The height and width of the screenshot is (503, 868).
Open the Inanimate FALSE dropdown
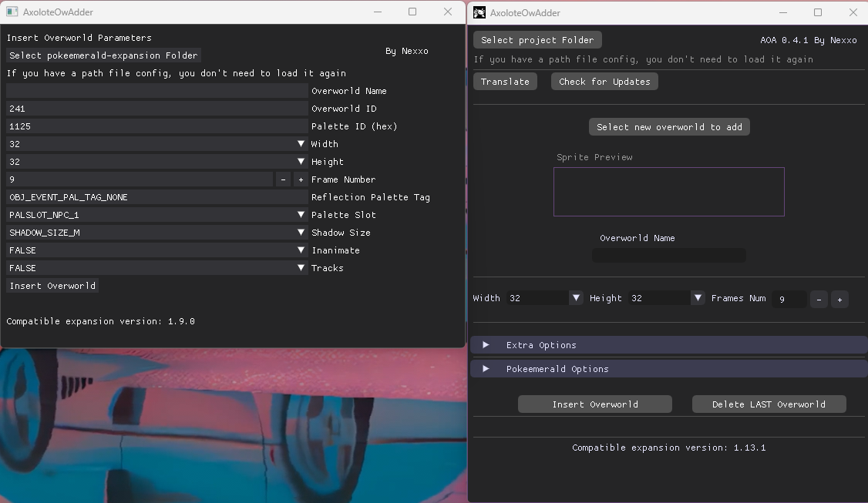coord(301,250)
